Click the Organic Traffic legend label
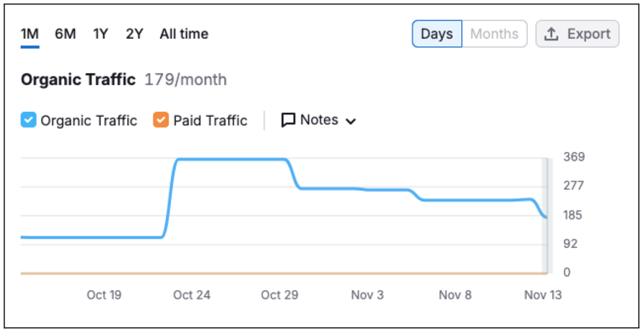The width and height of the screenshot is (644, 333). click(88, 121)
